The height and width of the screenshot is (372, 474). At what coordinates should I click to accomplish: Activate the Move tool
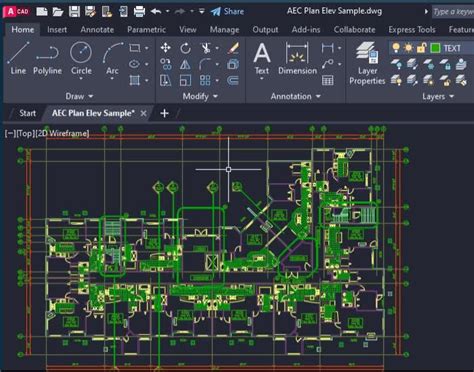point(166,48)
